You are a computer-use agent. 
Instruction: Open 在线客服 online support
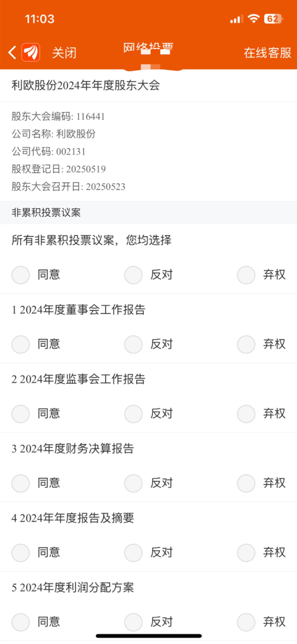(267, 53)
